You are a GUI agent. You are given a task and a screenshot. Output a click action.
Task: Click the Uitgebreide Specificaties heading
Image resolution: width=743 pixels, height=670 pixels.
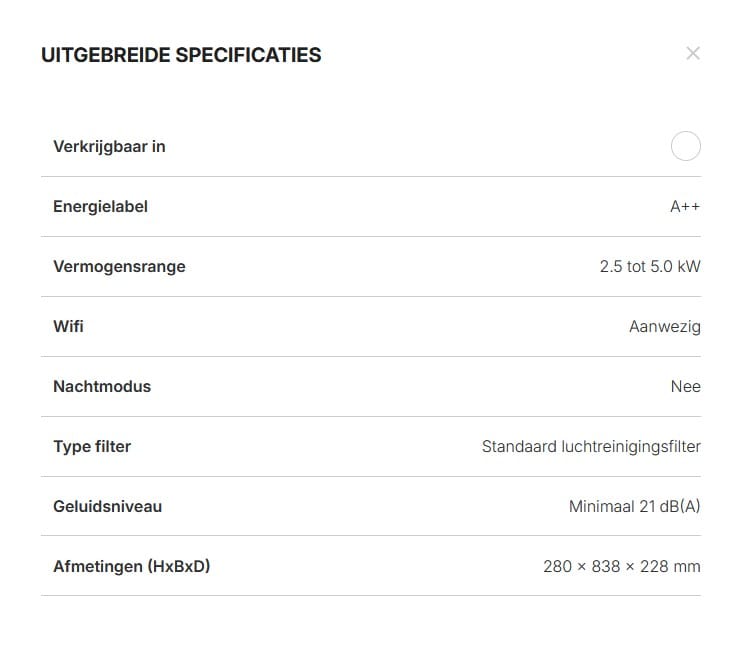(181, 55)
